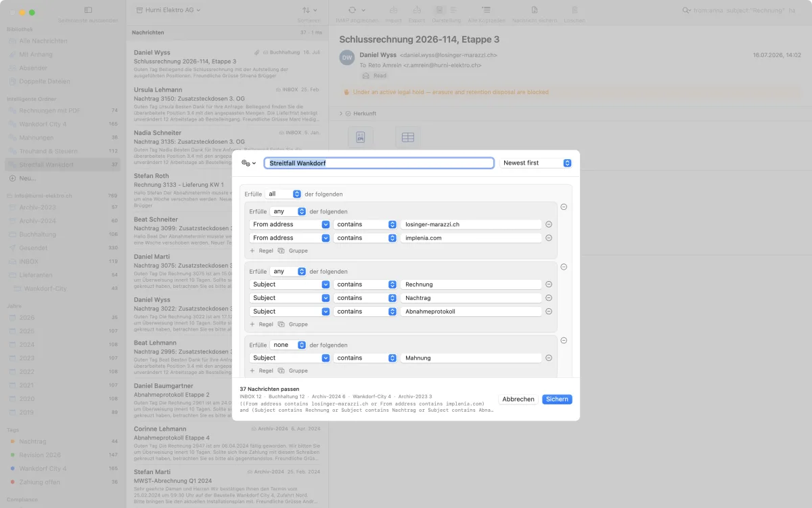The image size is (812, 508).
Task: Show all headers with Alle Kopfzeilen
Action: click(486, 10)
